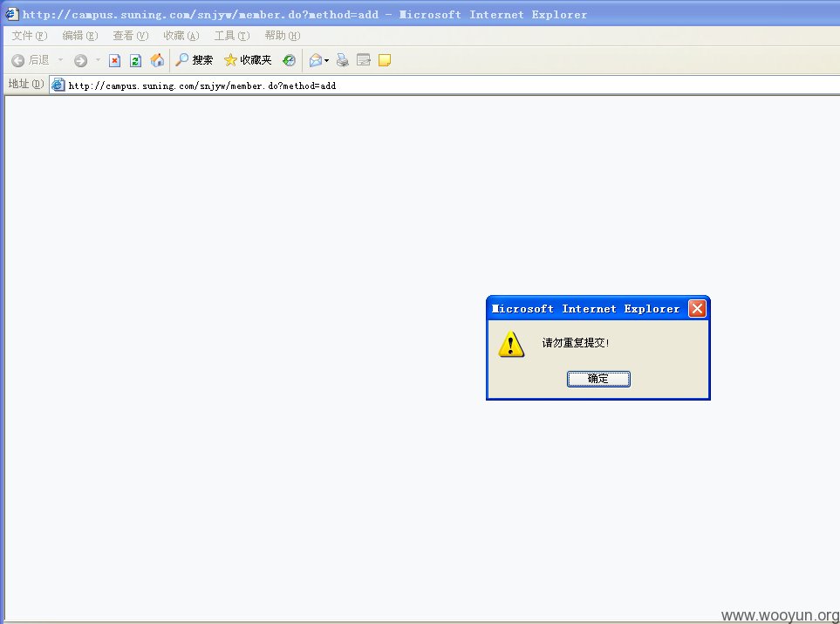Click the Back arrow icon
This screenshot has height=624, width=840.
point(17,60)
